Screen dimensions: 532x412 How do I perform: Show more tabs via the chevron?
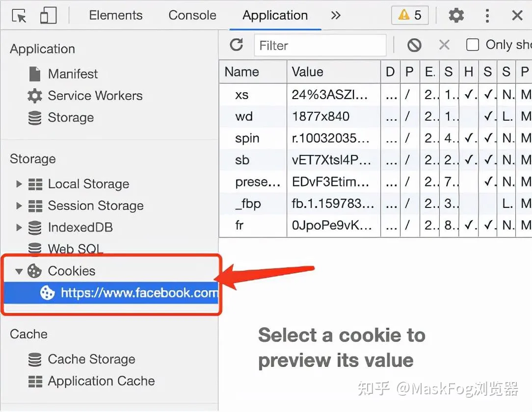click(336, 15)
